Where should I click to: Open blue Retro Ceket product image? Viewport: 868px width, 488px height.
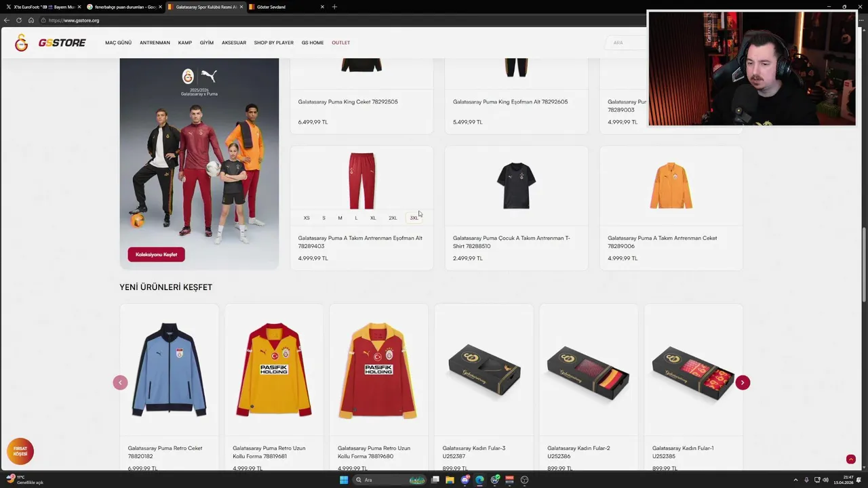(169, 369)
